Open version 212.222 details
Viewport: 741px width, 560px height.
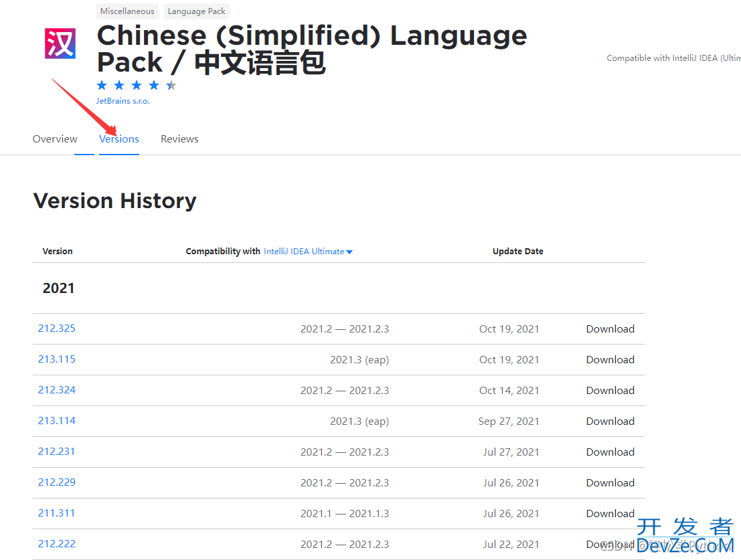57,543
